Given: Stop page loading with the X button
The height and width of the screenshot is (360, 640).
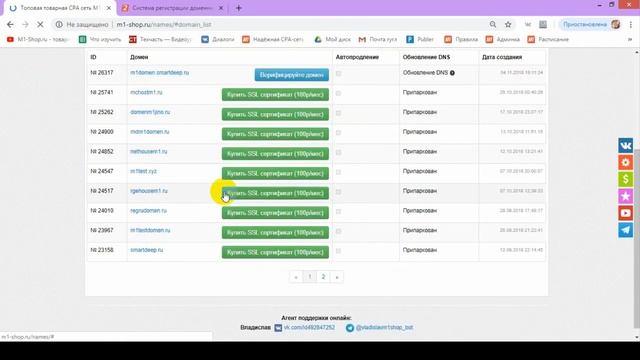Looking at the screenshot, I should pyautogui.click(x=40, y=24).
